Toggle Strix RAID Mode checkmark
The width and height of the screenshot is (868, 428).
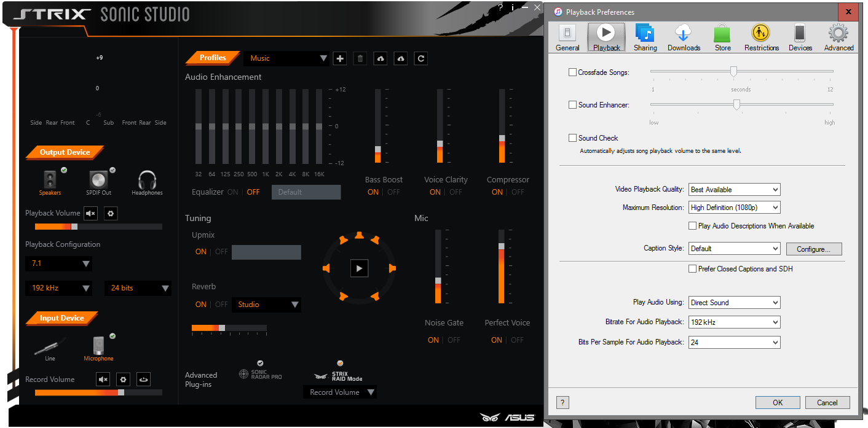pyautogui.click(x=340, y=364)
